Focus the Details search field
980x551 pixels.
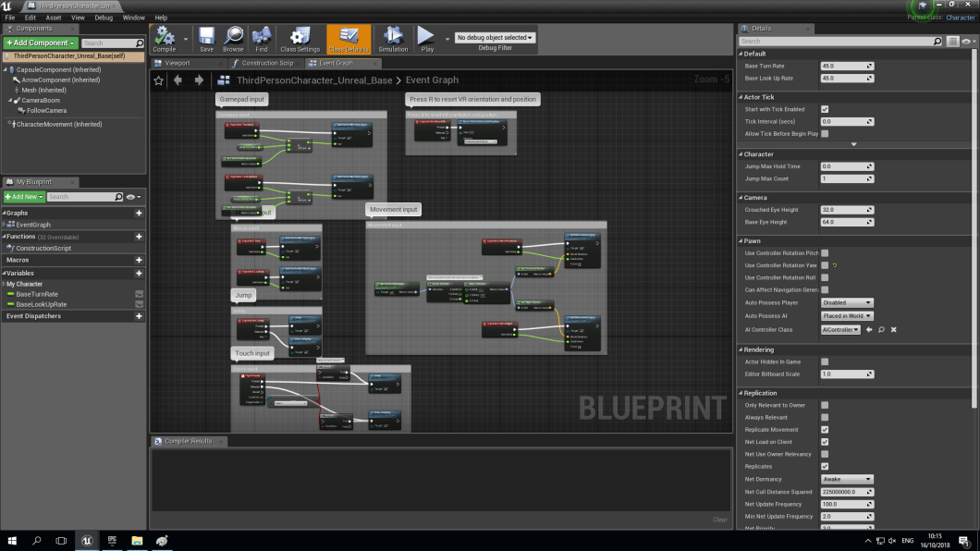pyautogui.click(x=840, y=42)
